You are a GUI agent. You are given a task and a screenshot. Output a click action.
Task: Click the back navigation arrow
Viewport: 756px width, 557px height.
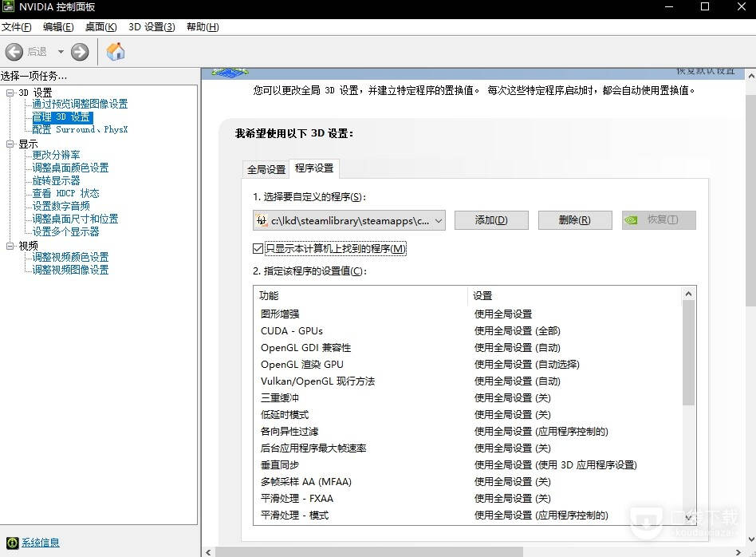click(x=14, y=51)
